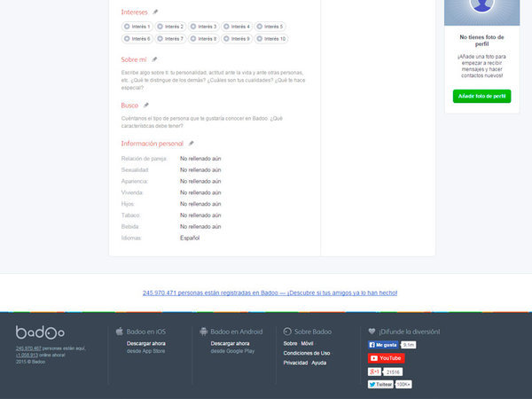This screenshot has width=532, height=399.
Task: Edit the Busco section pencil icon
Action: (146, 106)
